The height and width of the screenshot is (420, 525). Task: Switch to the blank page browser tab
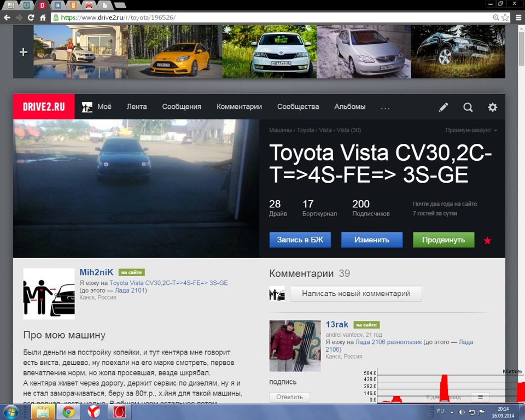tap(104, 5)
